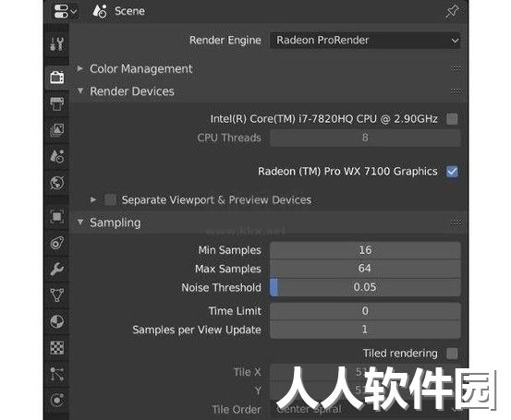
Task: Open the Tool properties tab
Action: coord(57,44)
